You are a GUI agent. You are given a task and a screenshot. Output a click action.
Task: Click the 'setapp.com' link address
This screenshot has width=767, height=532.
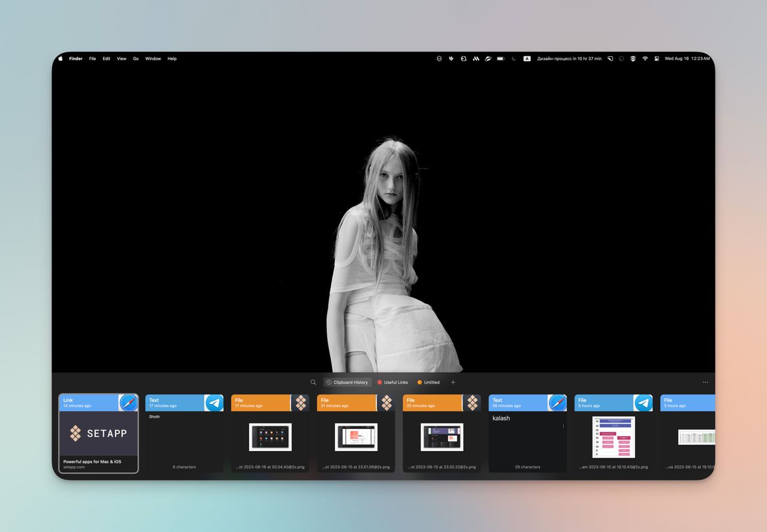[x=74, y=467]
